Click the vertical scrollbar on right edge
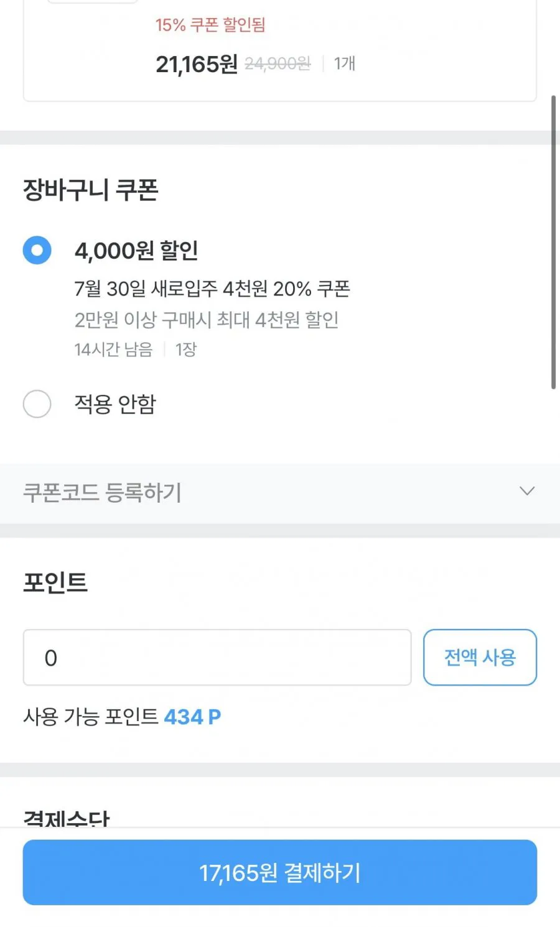 (553, 243)
